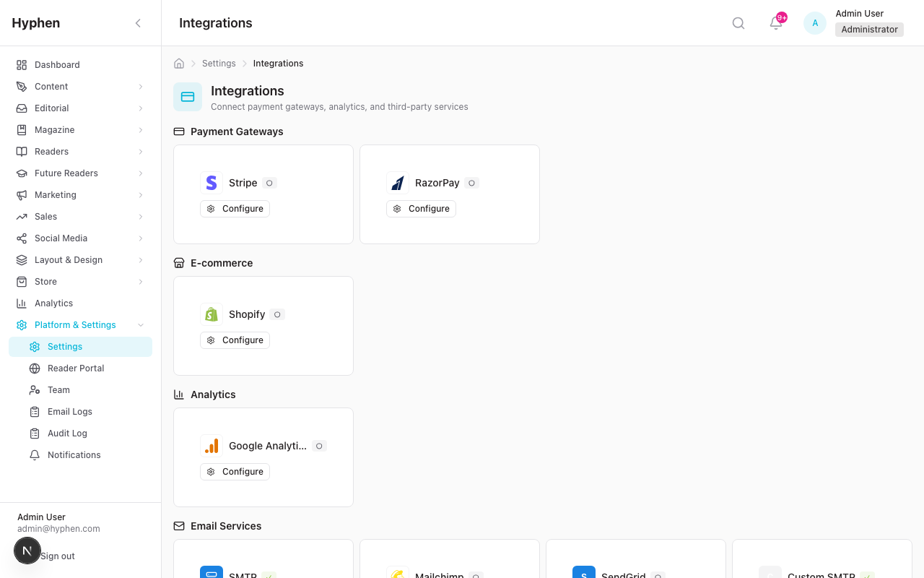Click the Stripe logo icon
Image resolution: width=924 pixels, height=578 pixels.
click(211, 183)
